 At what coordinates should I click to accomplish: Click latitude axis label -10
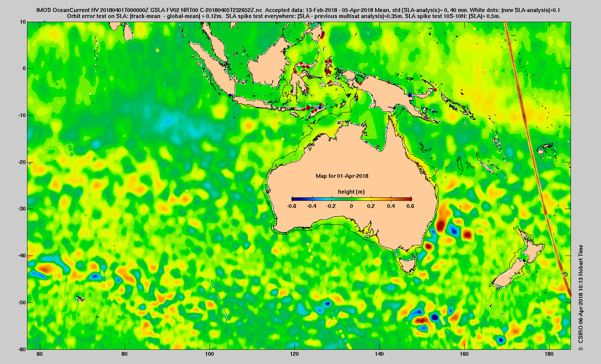22,115
